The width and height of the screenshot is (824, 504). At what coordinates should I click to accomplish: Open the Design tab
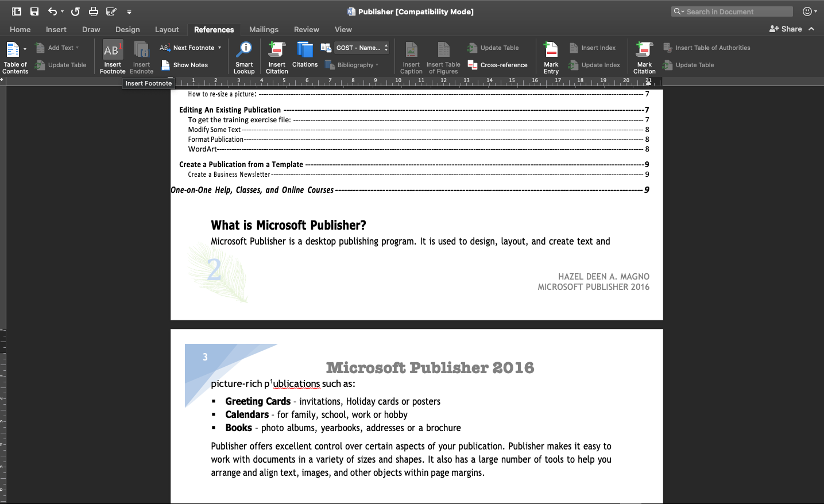127,29
